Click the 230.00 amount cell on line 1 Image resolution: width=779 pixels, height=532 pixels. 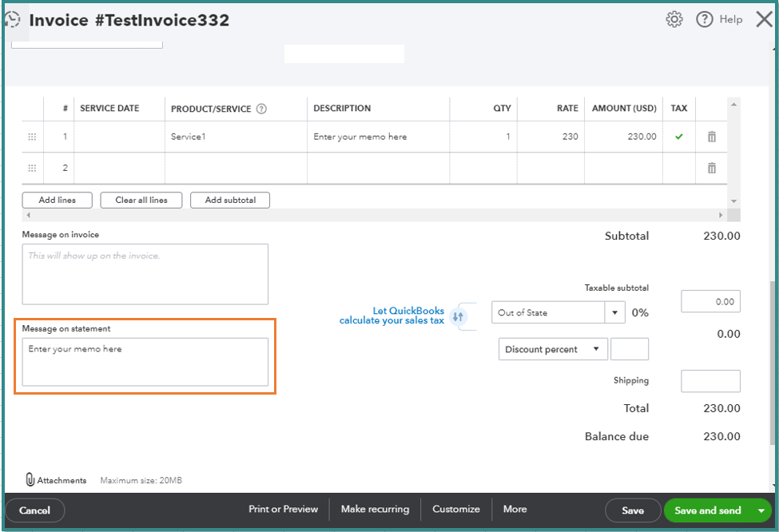coord(623,137)
